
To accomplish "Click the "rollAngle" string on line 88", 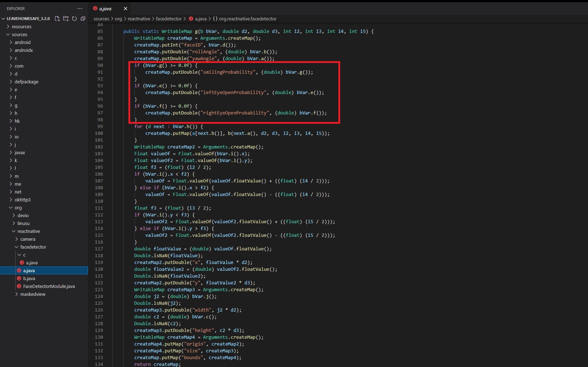I will tap(205, 52).
